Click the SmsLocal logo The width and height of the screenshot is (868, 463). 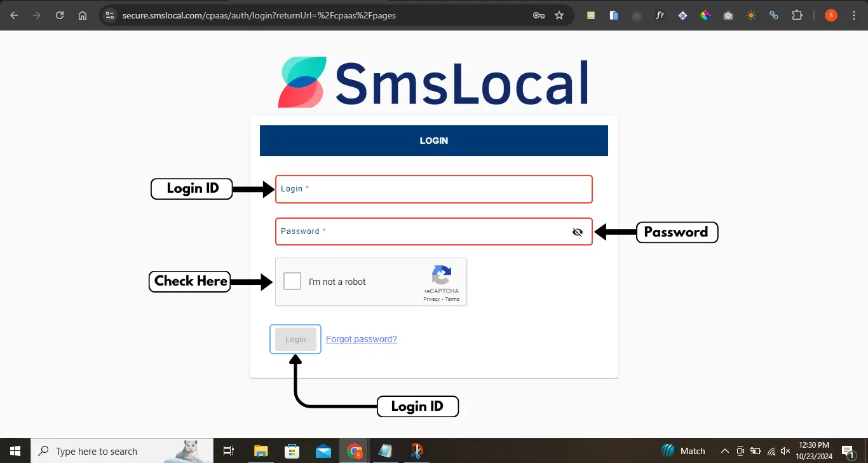(433, 82)
